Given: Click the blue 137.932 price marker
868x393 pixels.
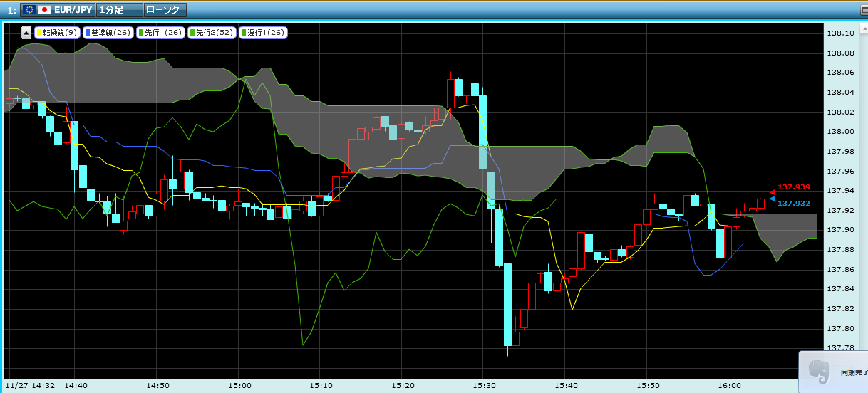Looking at the screenshot, I should (793, 203).
